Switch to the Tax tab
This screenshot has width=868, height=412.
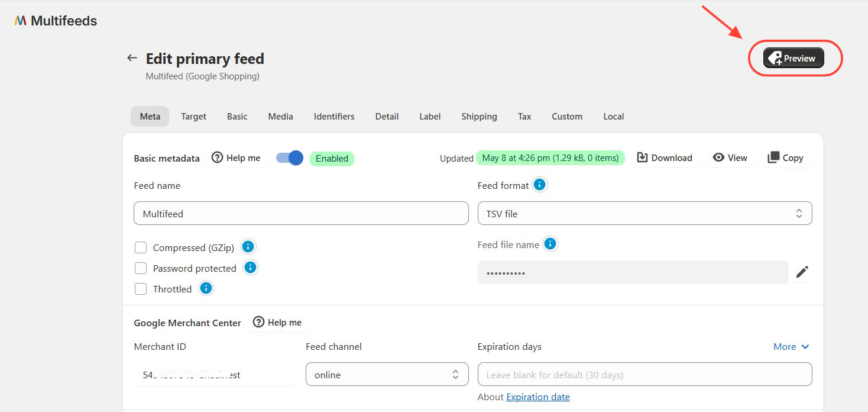coord(524,117)
